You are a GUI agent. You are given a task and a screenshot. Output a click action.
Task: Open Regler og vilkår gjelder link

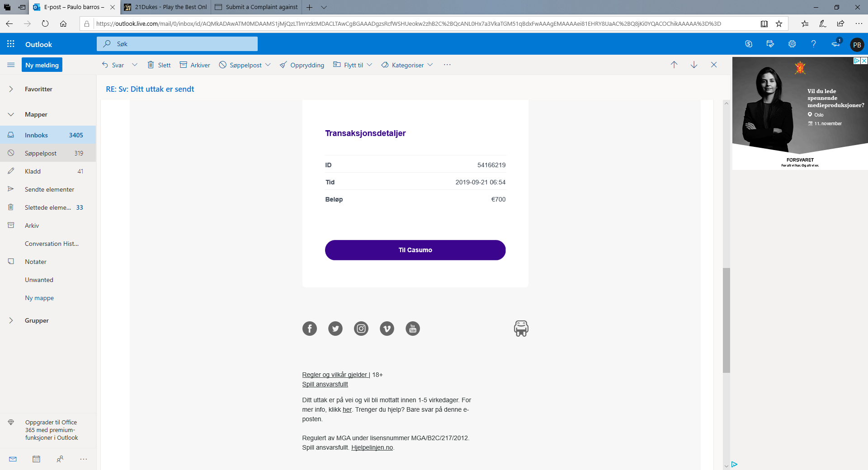point(335,375)
